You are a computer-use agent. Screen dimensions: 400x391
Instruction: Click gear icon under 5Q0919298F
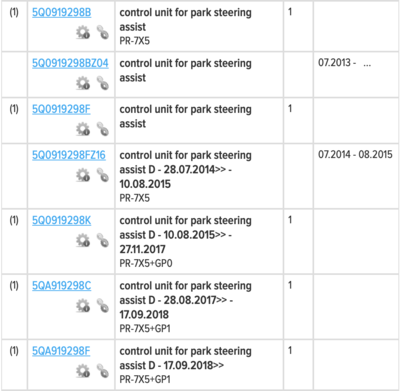click(x=83, y=129)
